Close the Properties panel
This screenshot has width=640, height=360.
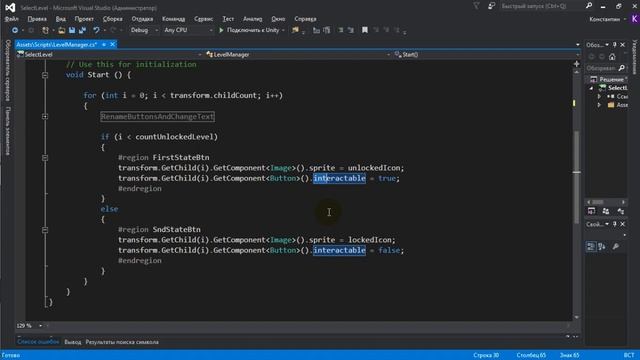tap(622, 224)
